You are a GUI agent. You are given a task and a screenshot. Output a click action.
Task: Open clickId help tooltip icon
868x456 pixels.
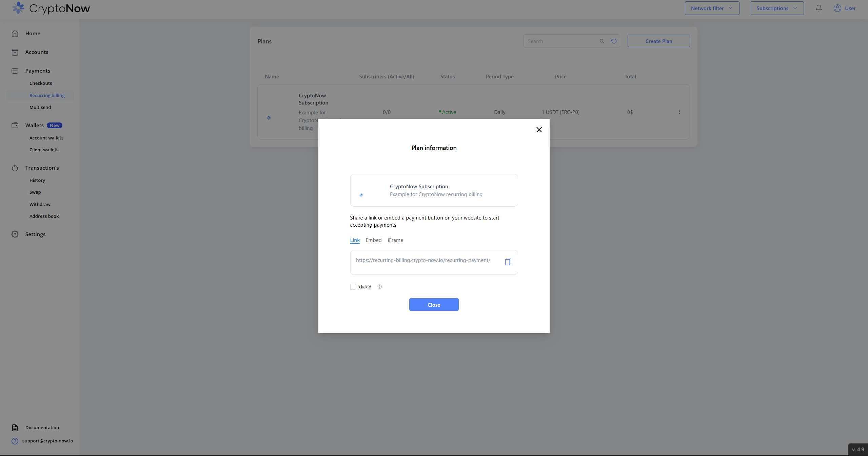click(x=380, y=287)
